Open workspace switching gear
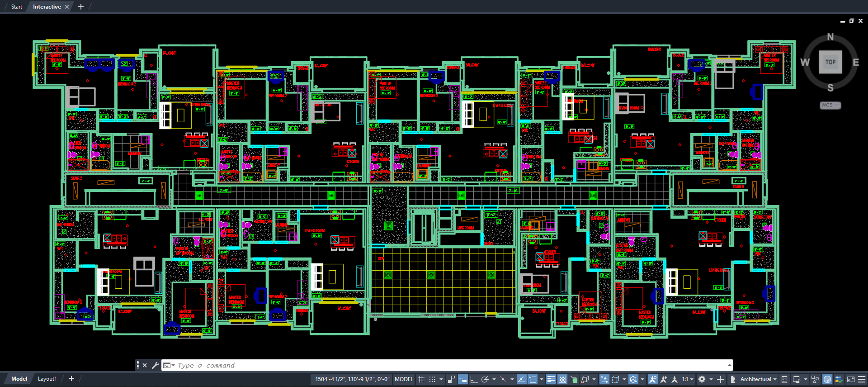Viewport: 868px width, 387px height. (x=702, y=379)
